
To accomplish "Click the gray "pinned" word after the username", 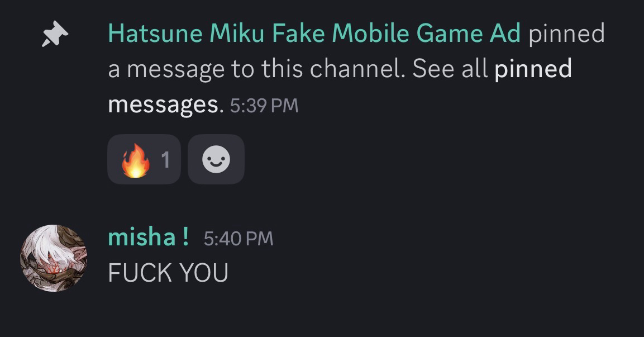I will 566,34.
